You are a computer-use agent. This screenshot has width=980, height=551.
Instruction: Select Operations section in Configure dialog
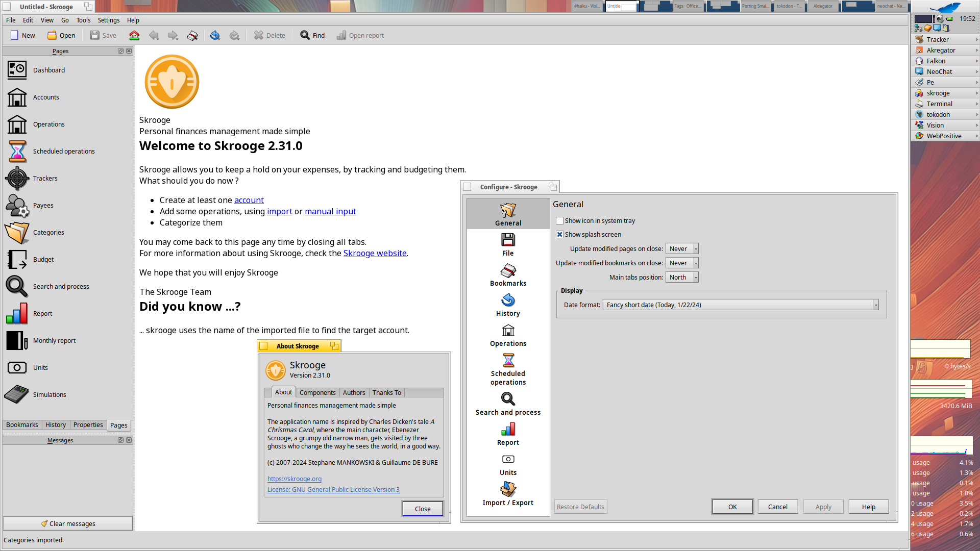click(508, 335)
